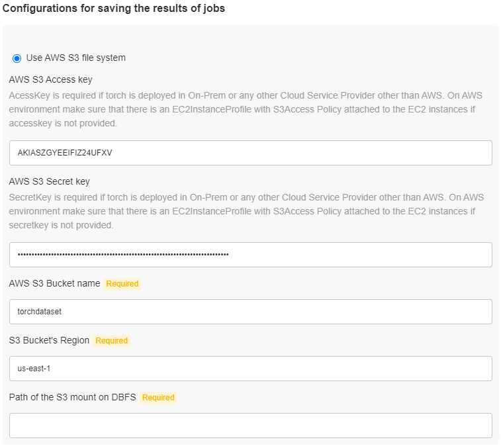Click the Required badge next to DBFS mount path
Screen dimensions: 501x448
(158, 398)
